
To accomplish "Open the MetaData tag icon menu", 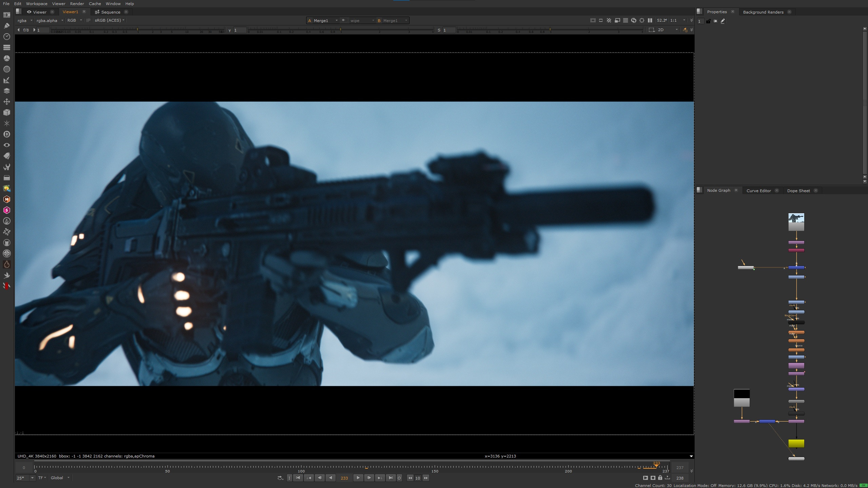I will tap(6, 156).
